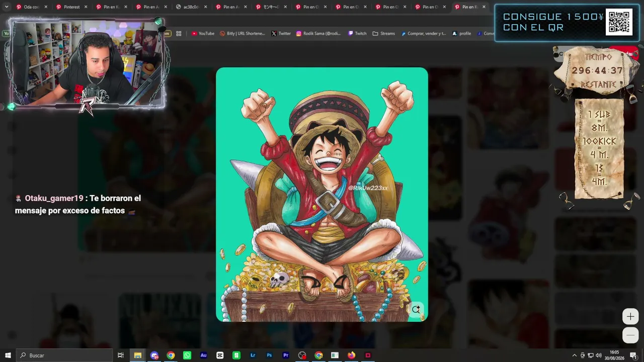Open the clock showing 16:05

[x=614, y=355]
